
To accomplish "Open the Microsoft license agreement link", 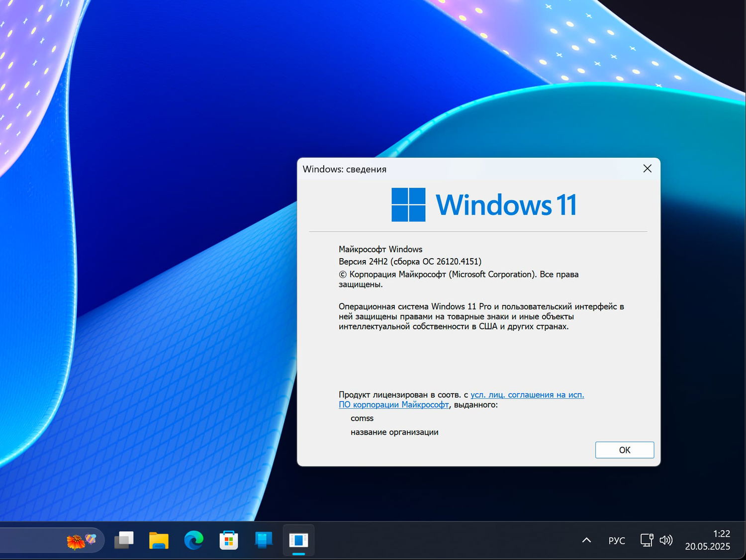I will [x=527, y=394].
